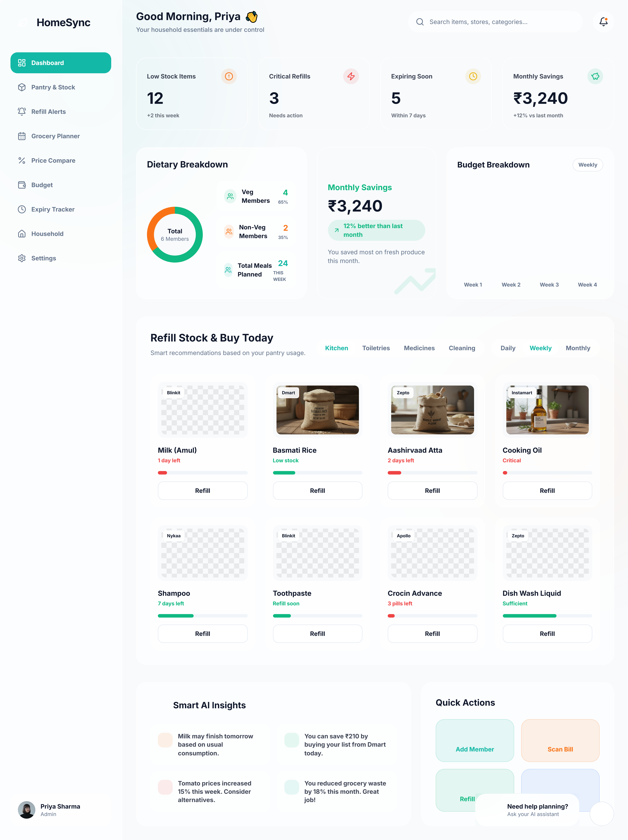The height and width of the screenshot is (840, 628).
Task: Click the Monthly Savings piggy bank icon
Action: 595,76
